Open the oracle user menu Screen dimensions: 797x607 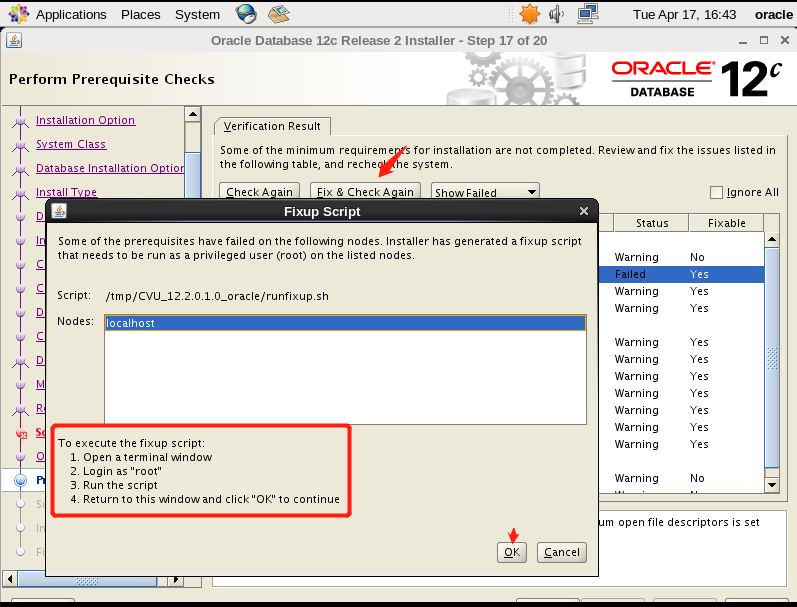pyautogui.click(x=774, y=15)
